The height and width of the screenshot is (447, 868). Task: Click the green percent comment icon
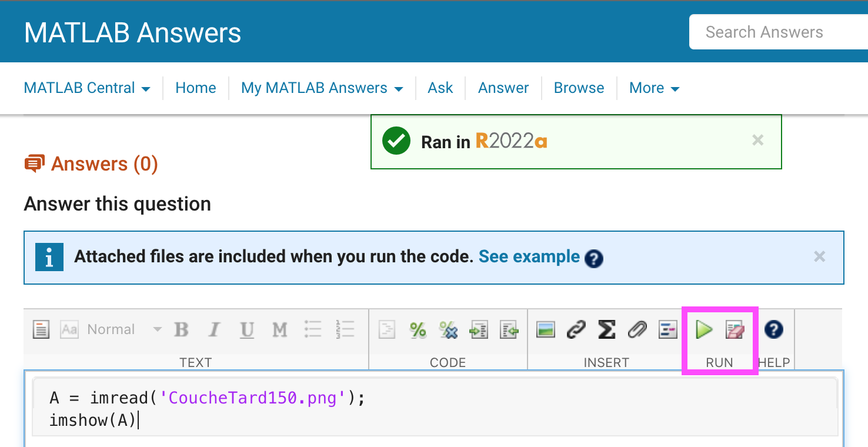pos(418,329)
